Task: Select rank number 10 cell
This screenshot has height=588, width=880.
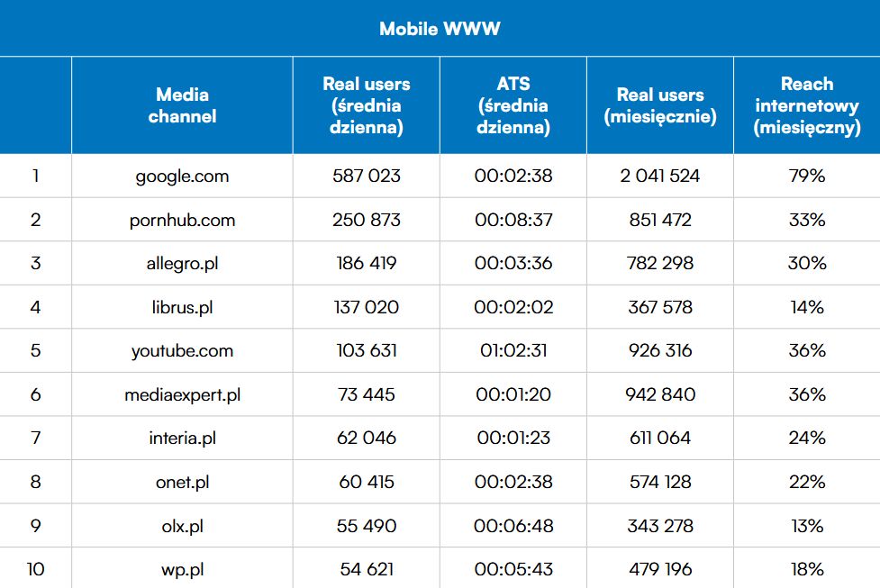Action: 35,569
